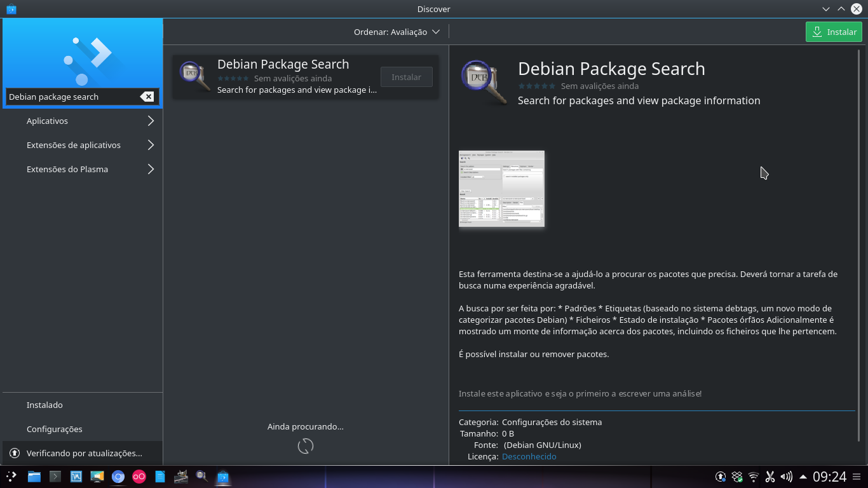This screenshot has width=868, height=488.
Task: Click the green Instalar button at top right
Action: coord(834,32)
